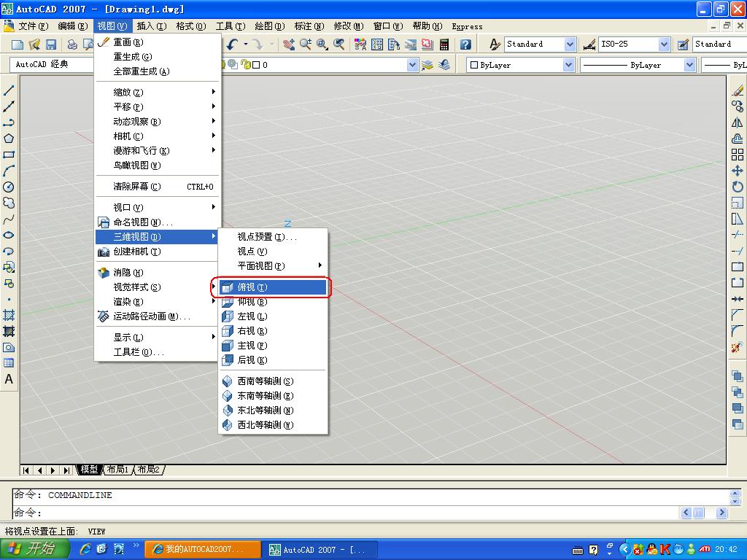Screen dimensions: 747x560
Task: Select the Table tool
Action: [x=9, y=363]
